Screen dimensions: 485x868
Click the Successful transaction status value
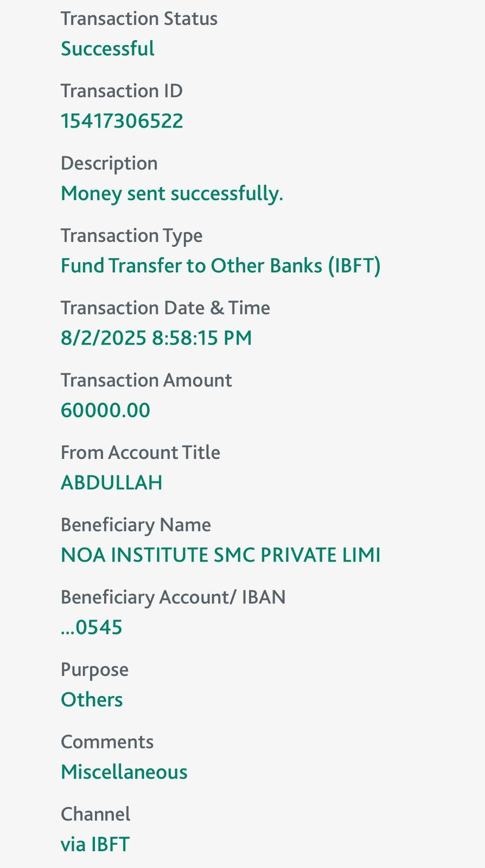click(107, 49)
